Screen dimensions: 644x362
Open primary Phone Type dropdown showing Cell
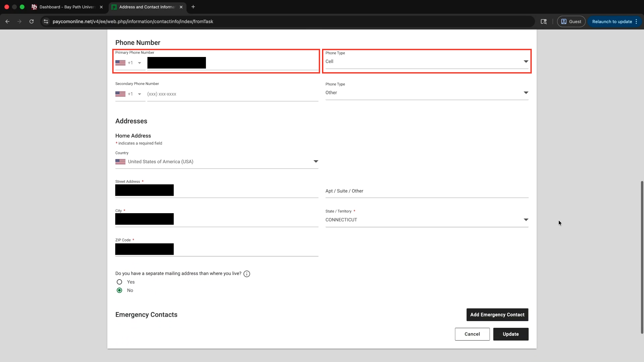(x=426, y=62)
